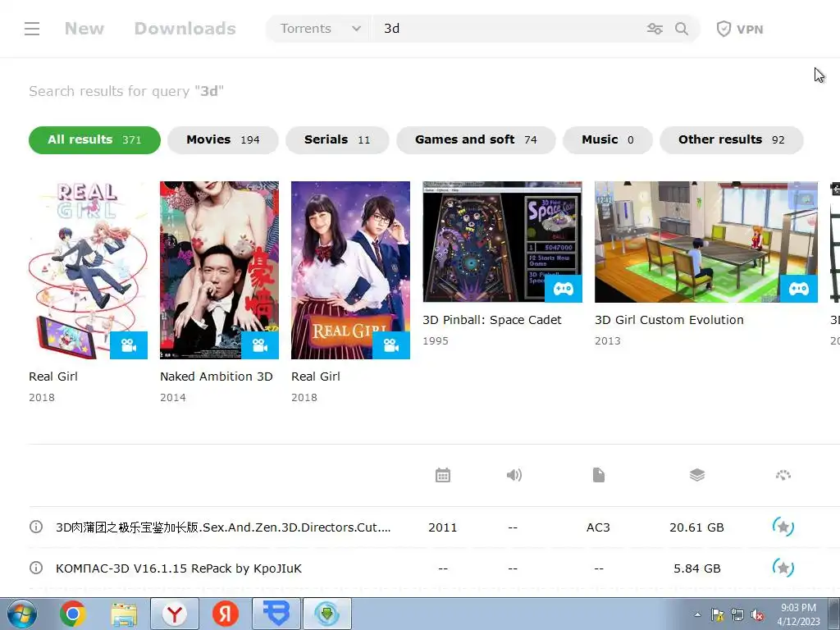
Task: Open the hamburger menu
Action: click(32, 29)
